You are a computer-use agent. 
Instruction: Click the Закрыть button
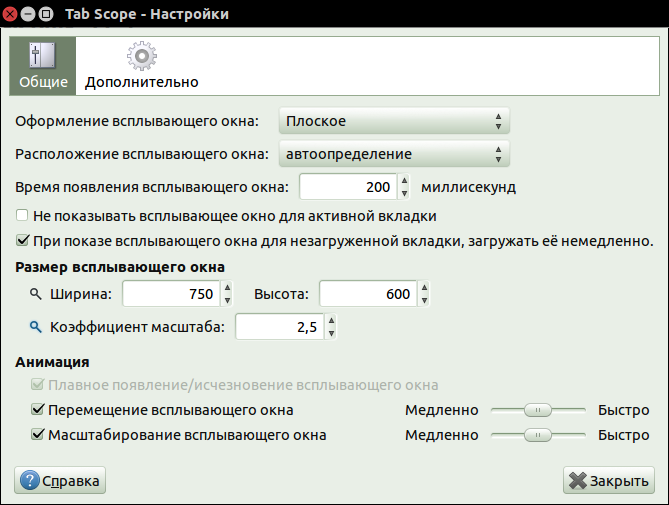point(609,480)
